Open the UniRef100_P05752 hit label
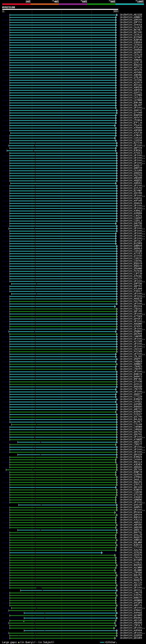 click(x=131, y=595)
